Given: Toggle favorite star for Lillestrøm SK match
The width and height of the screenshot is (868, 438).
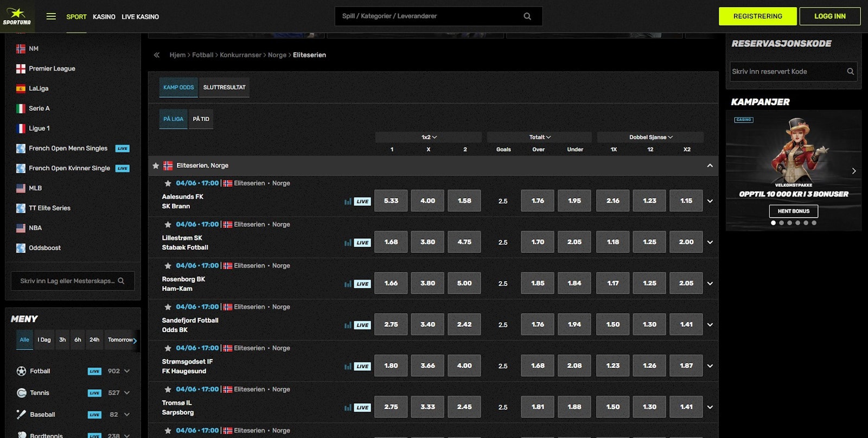Looking at the screenshot, I should pos(168,225).
